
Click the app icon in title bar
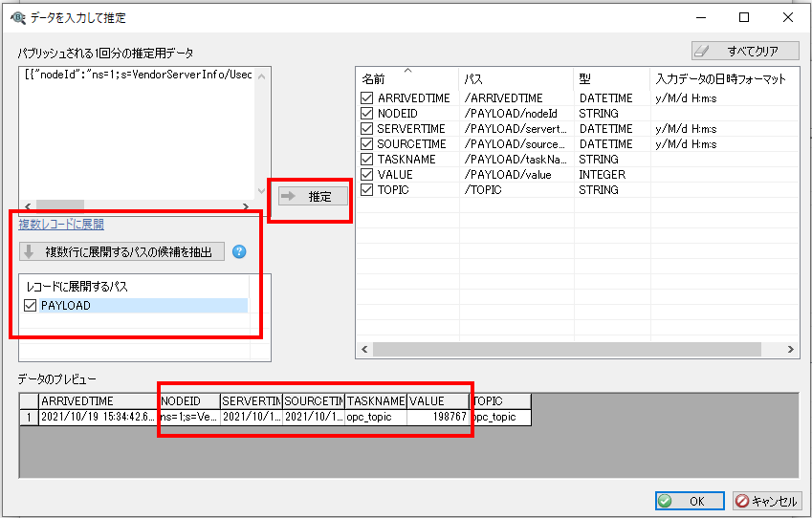click(x=17, y=17)
